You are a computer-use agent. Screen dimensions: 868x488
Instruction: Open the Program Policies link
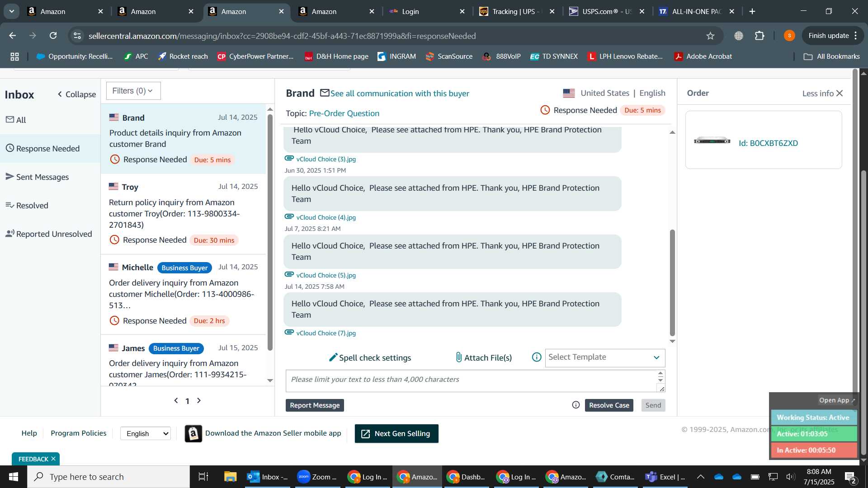pyautogui.click(x=78, y=433)
